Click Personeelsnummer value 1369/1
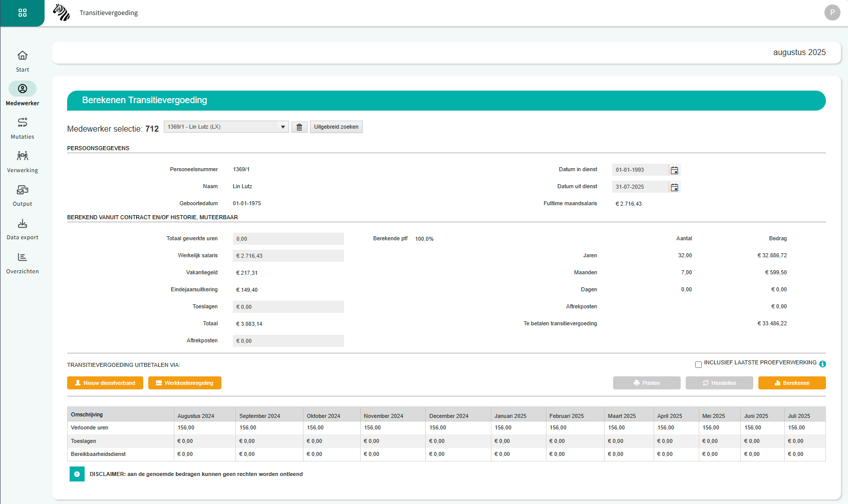 point(241,169)
